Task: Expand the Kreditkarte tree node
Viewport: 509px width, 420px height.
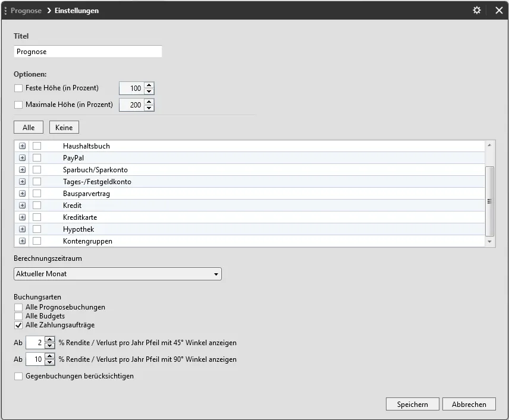Action: pos(23,217)
